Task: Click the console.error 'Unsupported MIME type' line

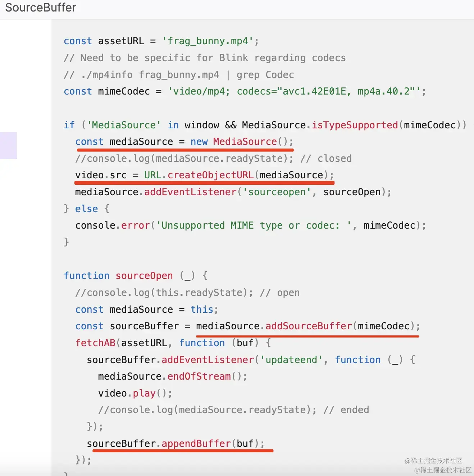Action: [x=251, y=225]
